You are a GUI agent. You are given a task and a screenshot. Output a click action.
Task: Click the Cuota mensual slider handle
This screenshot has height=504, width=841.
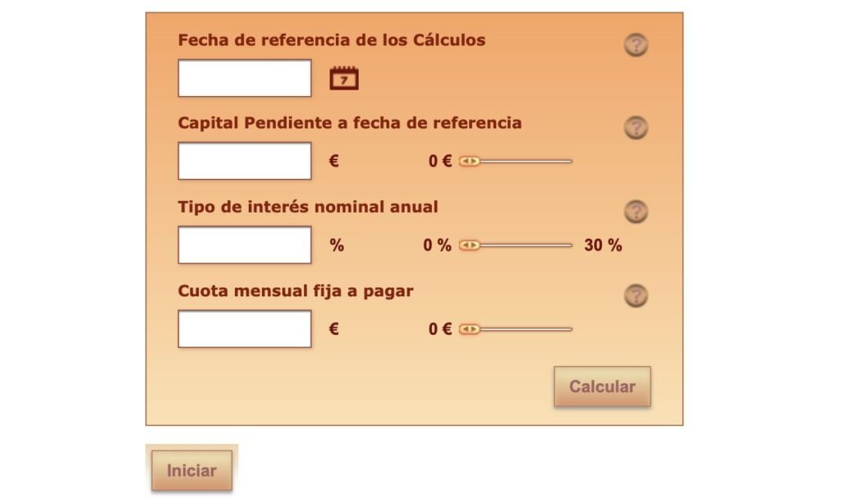click(x=469, y=329)
